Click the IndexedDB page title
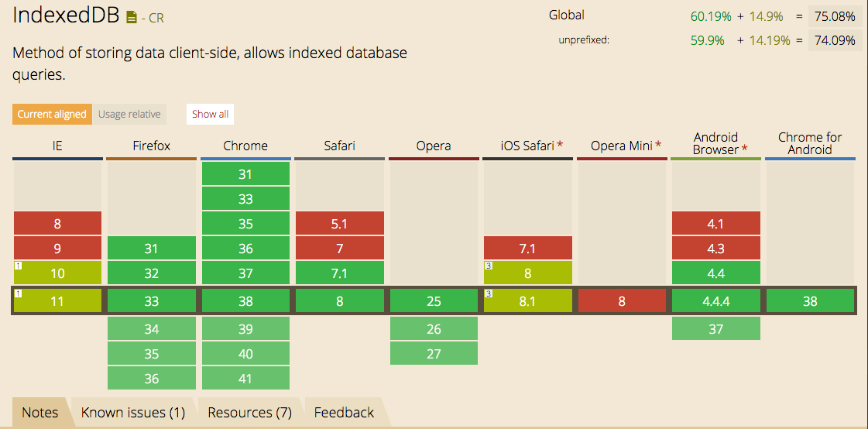Image resolution: width=868 pixels, height=429 pixels. coord(66,16)
